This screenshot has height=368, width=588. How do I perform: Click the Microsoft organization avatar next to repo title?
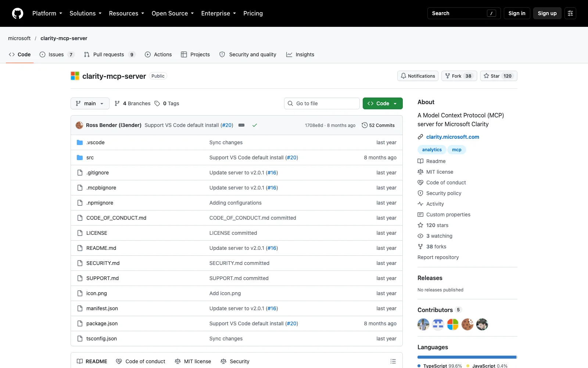[x=75, y=76]
